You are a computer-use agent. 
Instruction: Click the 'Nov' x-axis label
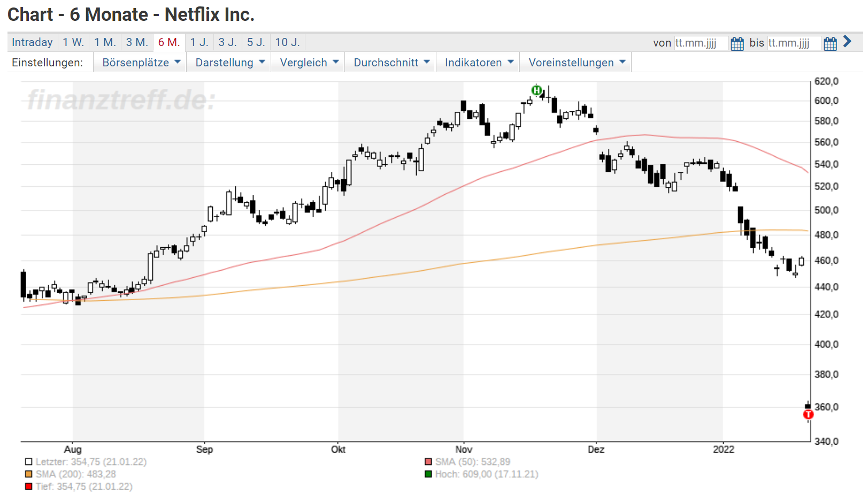(464, 449)
